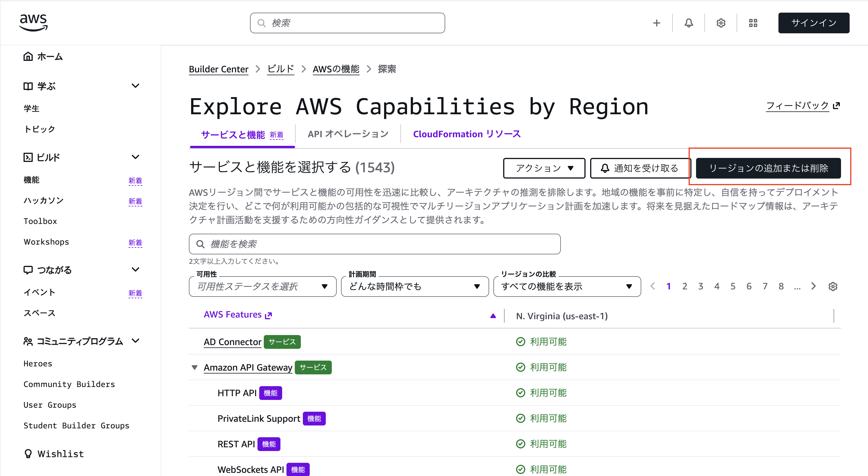
Task: Open Toolbox in sidebar
Action: coord(40,221)
